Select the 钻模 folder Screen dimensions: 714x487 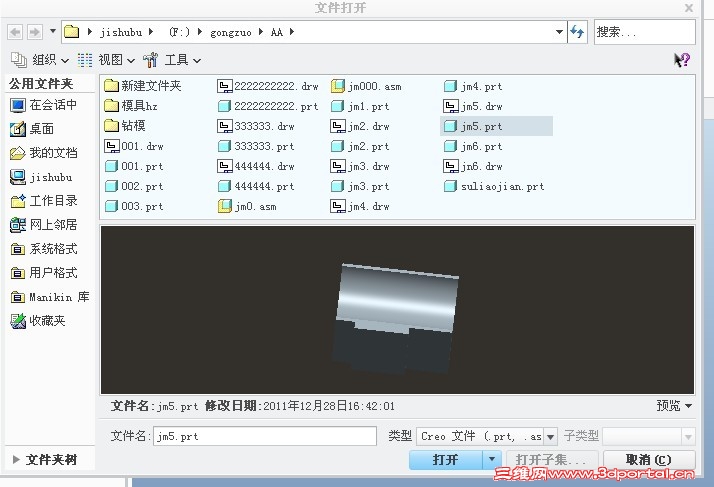click(x=125, y=126)
